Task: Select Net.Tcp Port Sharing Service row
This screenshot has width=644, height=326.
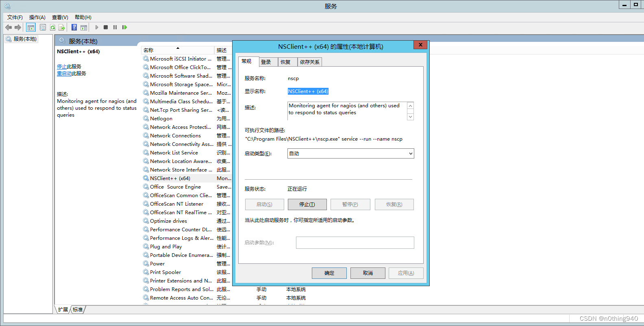Action: pos(187,110)
